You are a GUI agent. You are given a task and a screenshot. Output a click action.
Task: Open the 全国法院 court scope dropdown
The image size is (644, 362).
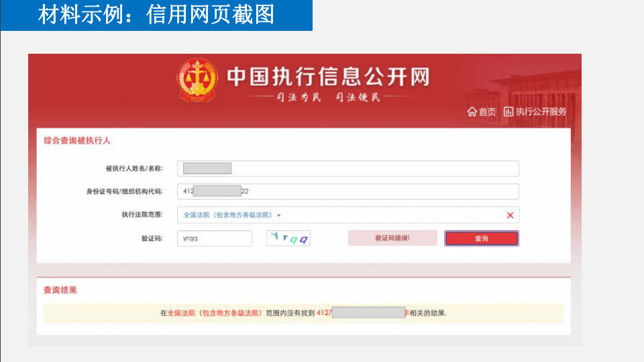pyautogui.click(x=232, y=215)
